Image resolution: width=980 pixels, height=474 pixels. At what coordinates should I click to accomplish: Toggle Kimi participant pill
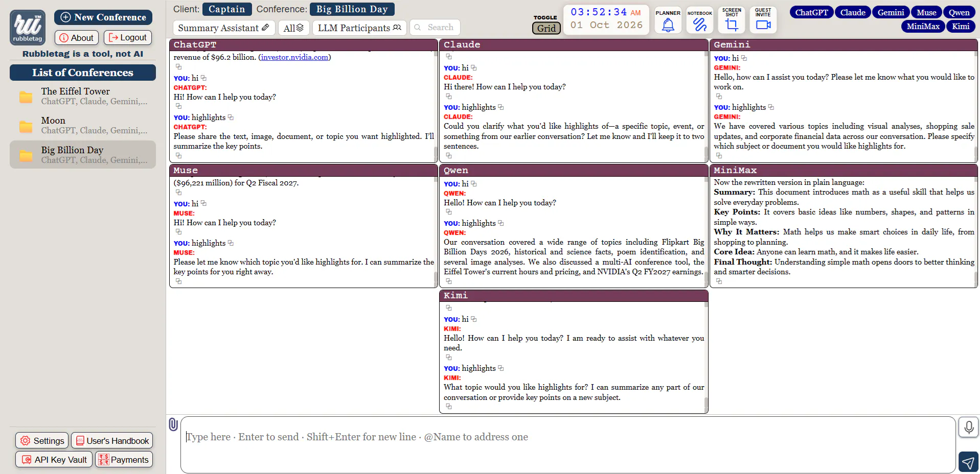[961, 26]
